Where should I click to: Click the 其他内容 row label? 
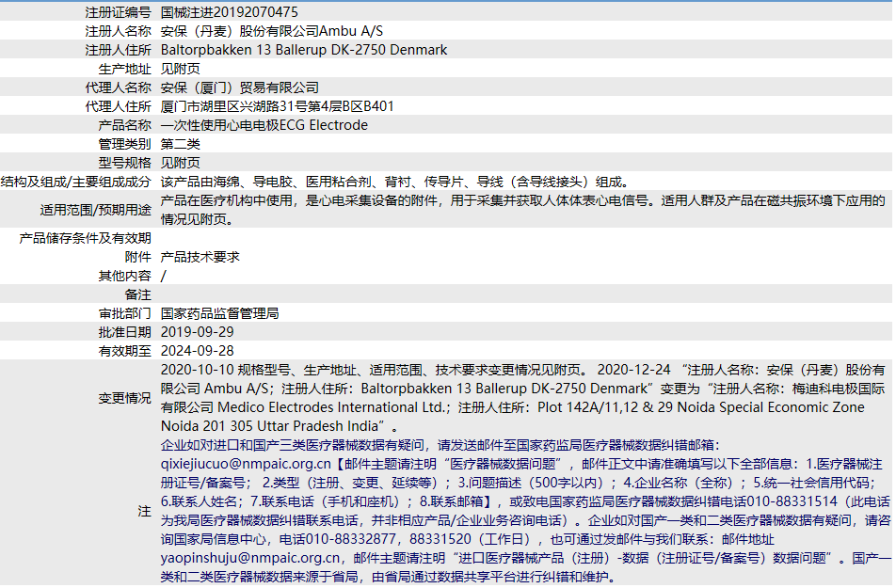(x=124, y=276)
